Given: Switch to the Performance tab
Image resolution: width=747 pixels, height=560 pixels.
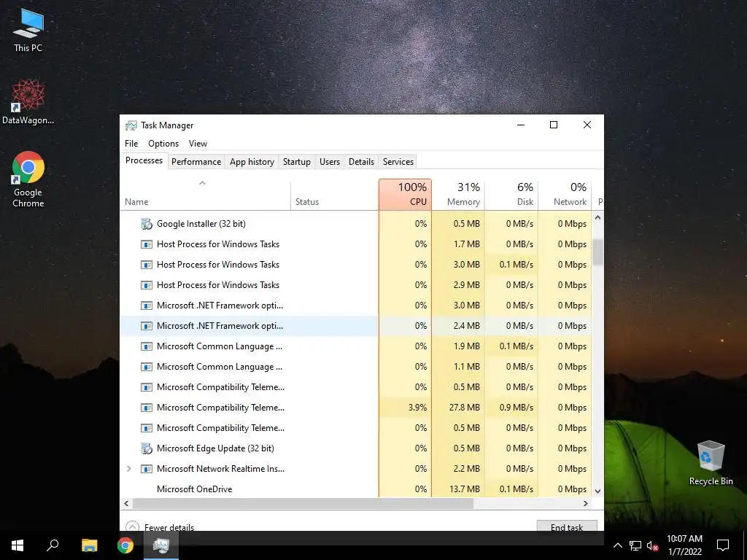Looking at the screenshot, I should click(x=196, y=161).
